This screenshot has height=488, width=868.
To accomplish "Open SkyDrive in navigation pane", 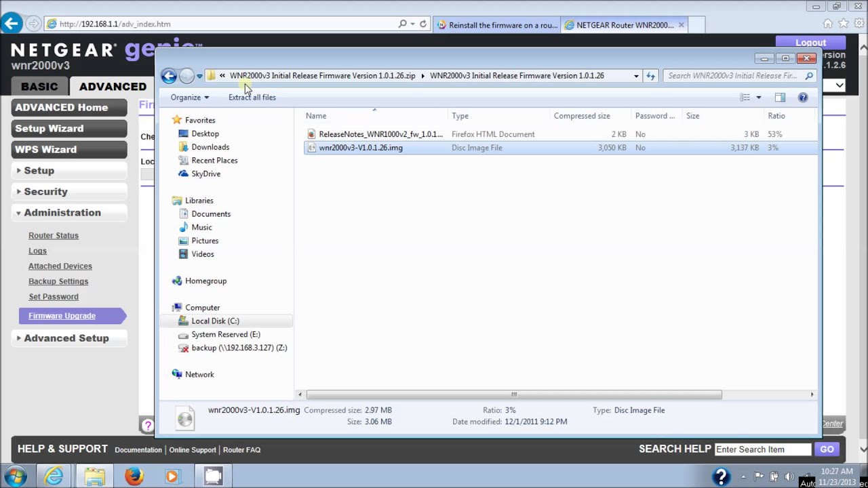I will click(205, 174).
